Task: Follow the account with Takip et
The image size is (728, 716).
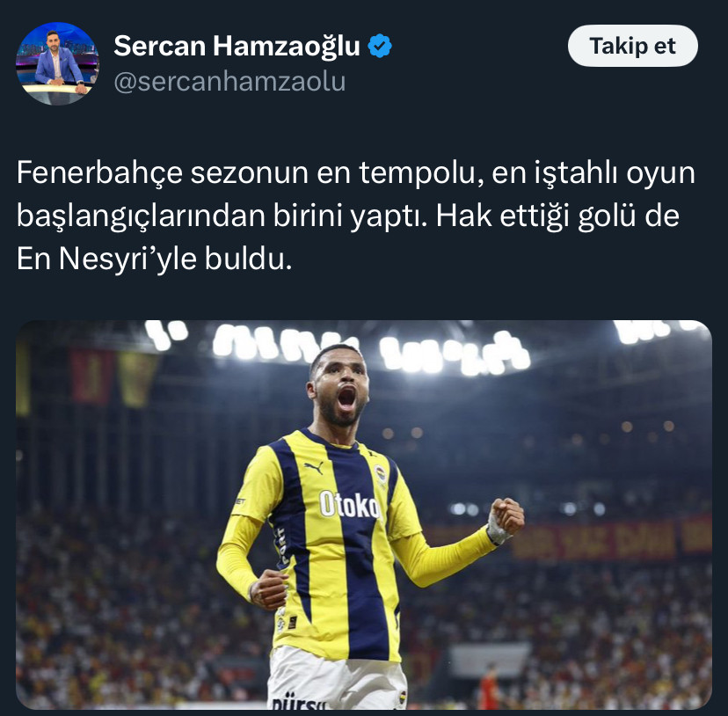Action: [x=632, y=46]
